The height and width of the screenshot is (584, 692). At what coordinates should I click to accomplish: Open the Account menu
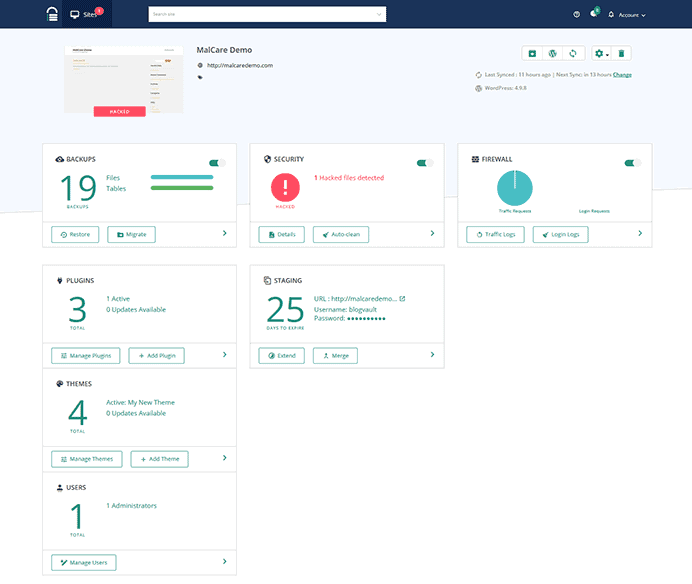[x=632, y=15]
